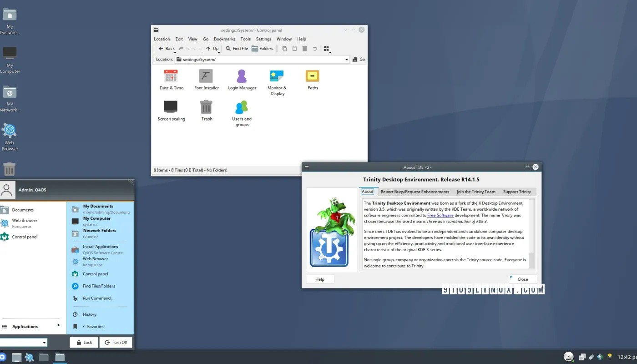Follow the Free Software link
Screen dimensions: 637x364
point(440,215)
